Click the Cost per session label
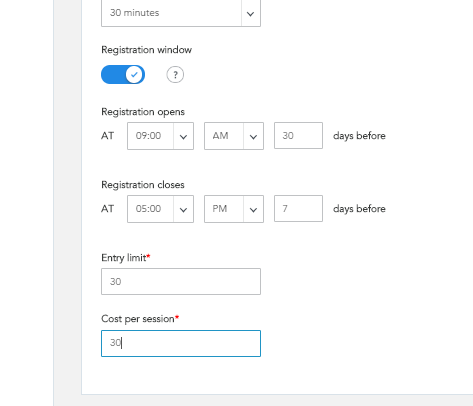 click(x=138, y=319)
